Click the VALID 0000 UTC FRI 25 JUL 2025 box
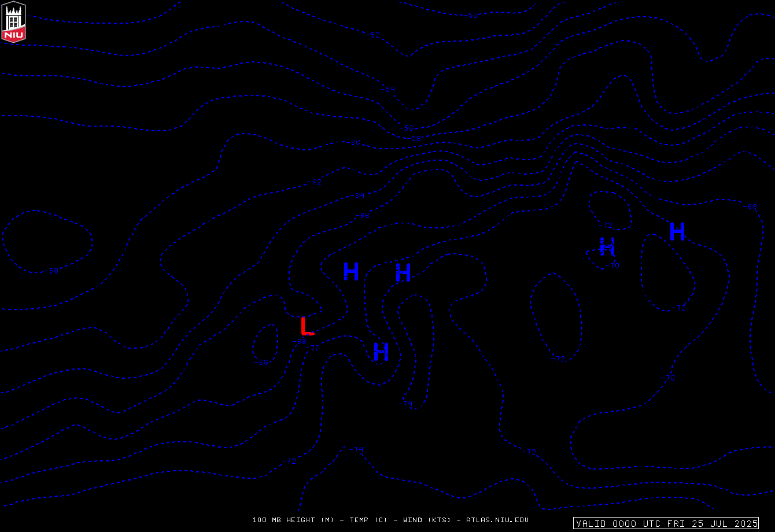Image resolution: width=775 pixels, height=532 pixels. click(x=666, y=523)
